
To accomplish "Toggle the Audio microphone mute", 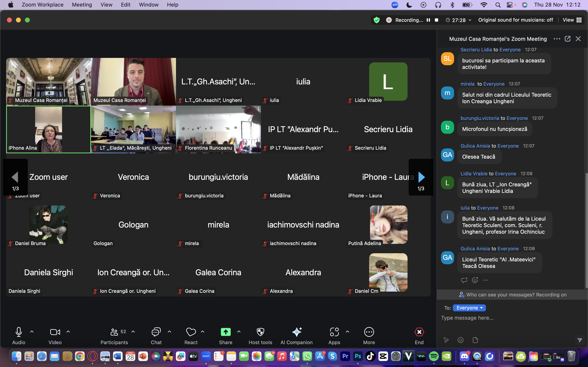I will point(19,332).
